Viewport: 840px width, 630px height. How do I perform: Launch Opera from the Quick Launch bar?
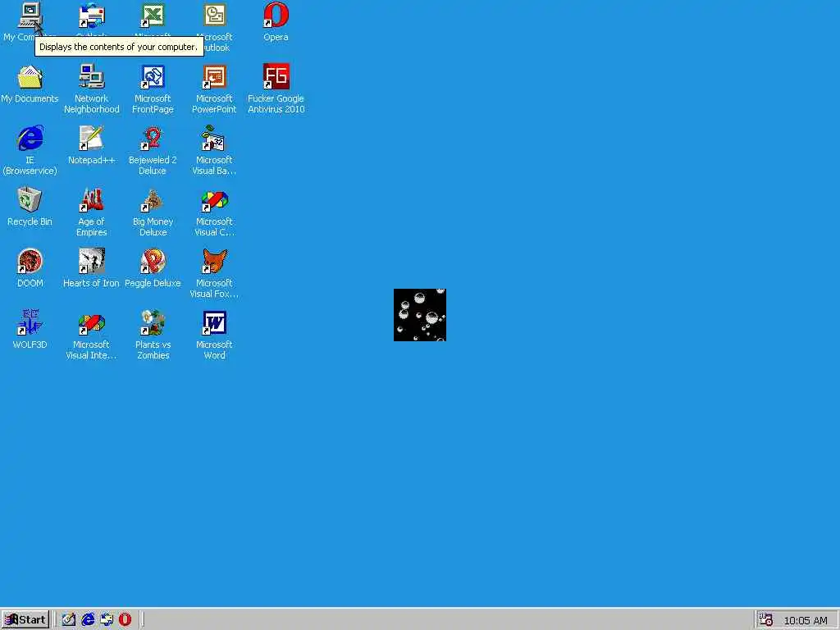125,620
